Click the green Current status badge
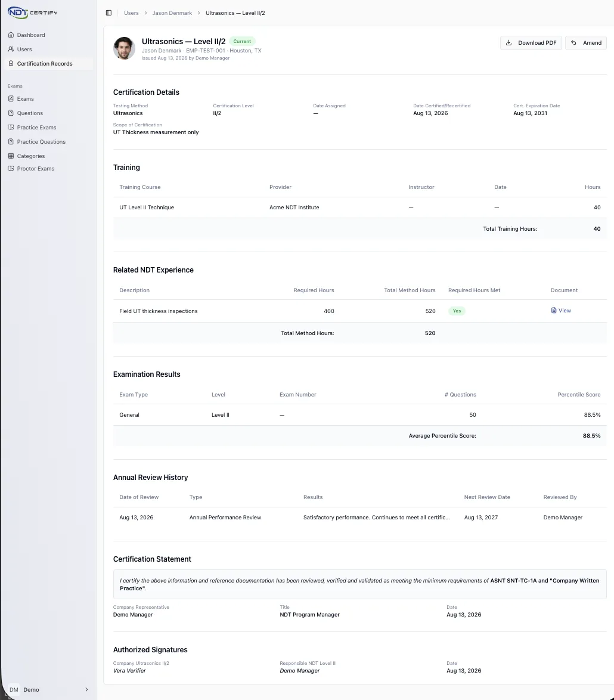 pos(242,41)
